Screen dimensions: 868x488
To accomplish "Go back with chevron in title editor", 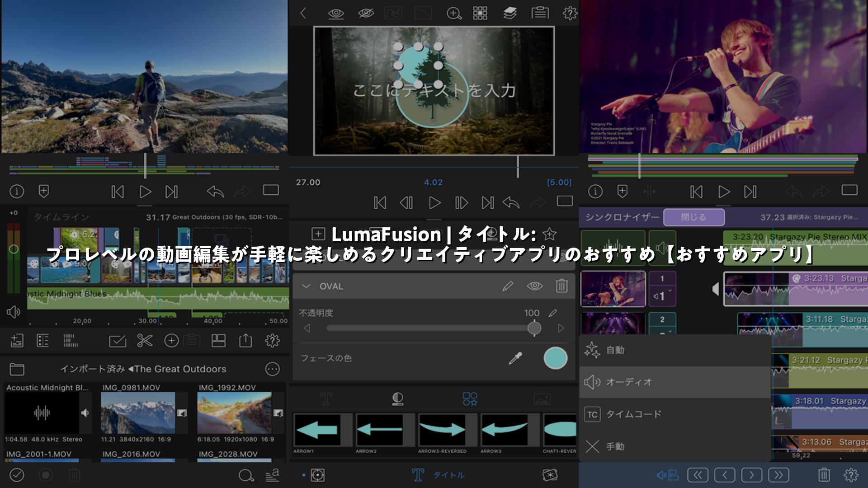I will tap(303, 13).
